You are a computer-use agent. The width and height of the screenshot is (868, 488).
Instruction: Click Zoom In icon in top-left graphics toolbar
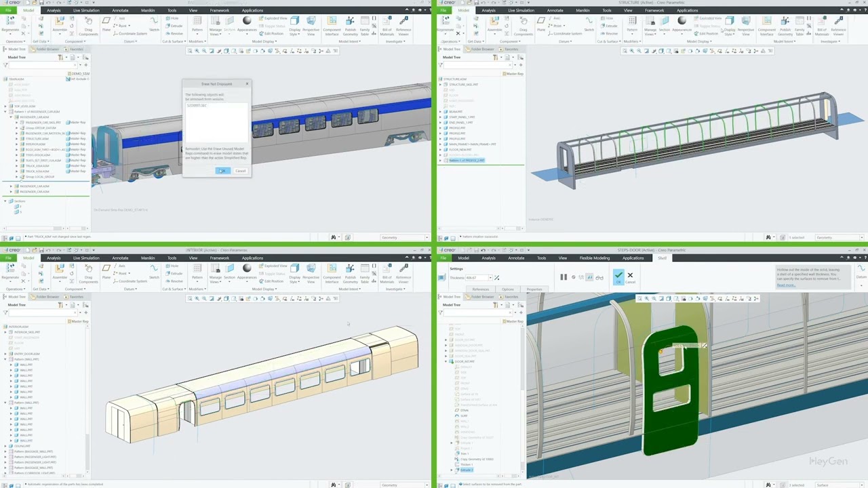(x=197, y=51)
